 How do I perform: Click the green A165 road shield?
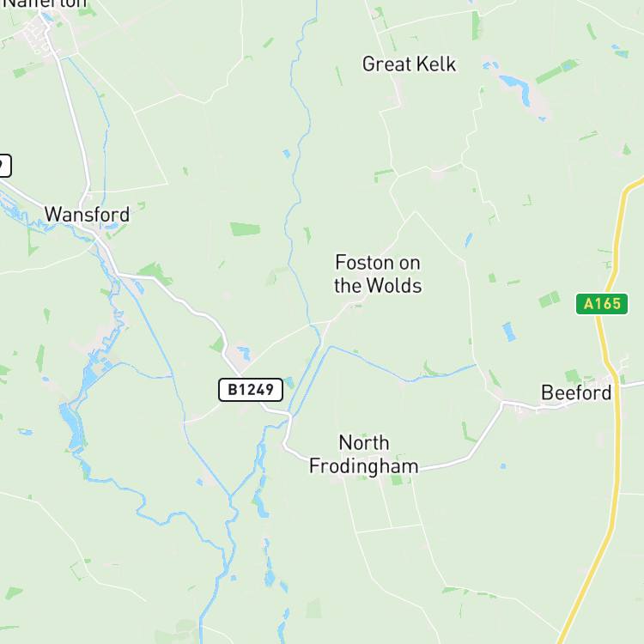(602, 304)
